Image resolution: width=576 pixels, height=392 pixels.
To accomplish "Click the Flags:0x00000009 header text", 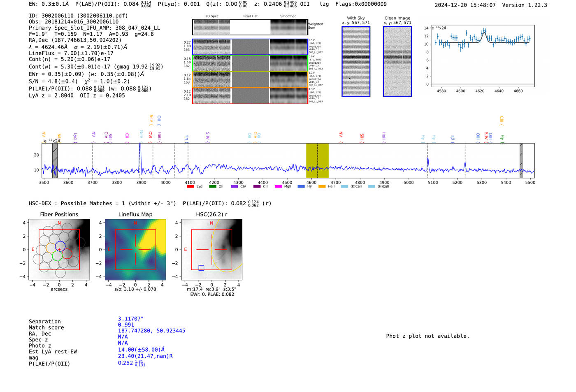I will (x=361, y=4).
